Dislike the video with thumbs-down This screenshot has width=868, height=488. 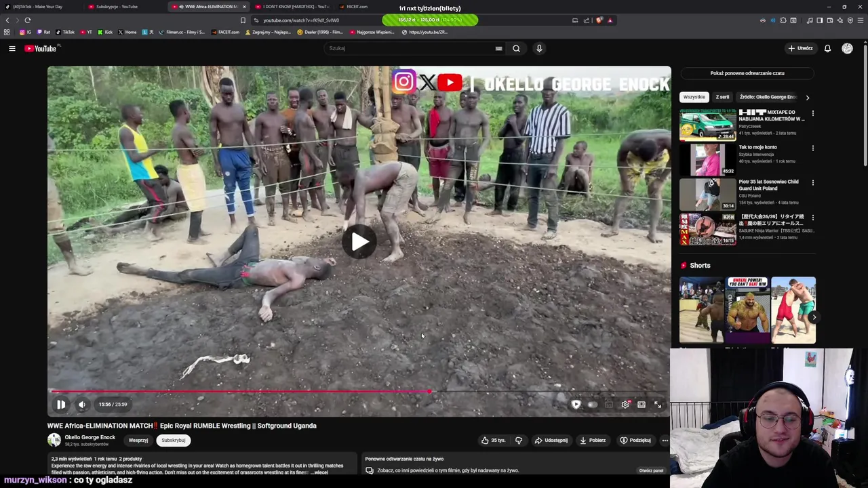519,441
